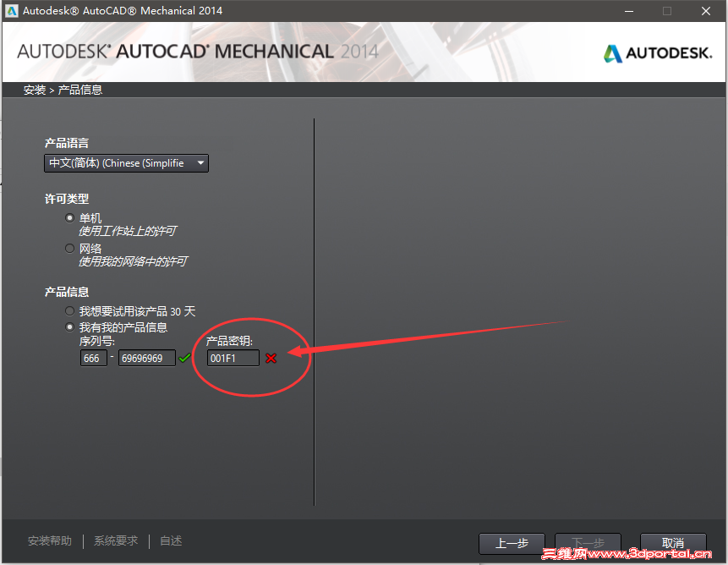Image resolution: width=728 pixels, height=565 pixels.
Task: Click the 使用我的网络中的许可 description text
Action: (x=133, y=261)
